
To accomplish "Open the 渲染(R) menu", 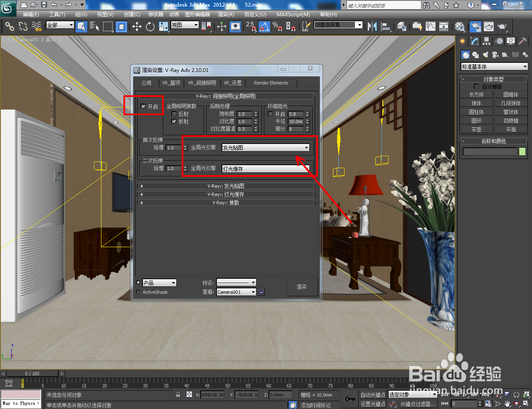I will 226,14.
